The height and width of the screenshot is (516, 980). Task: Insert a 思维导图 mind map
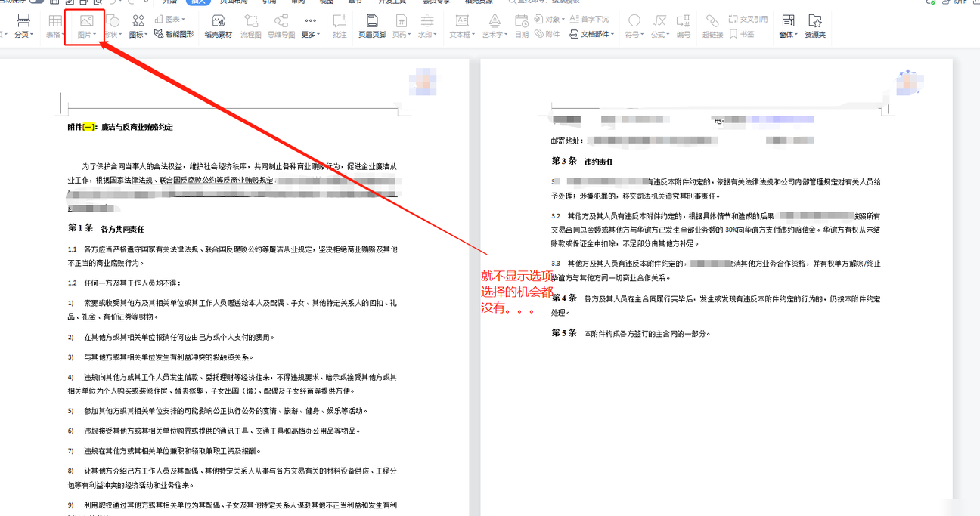click(281, 26)
